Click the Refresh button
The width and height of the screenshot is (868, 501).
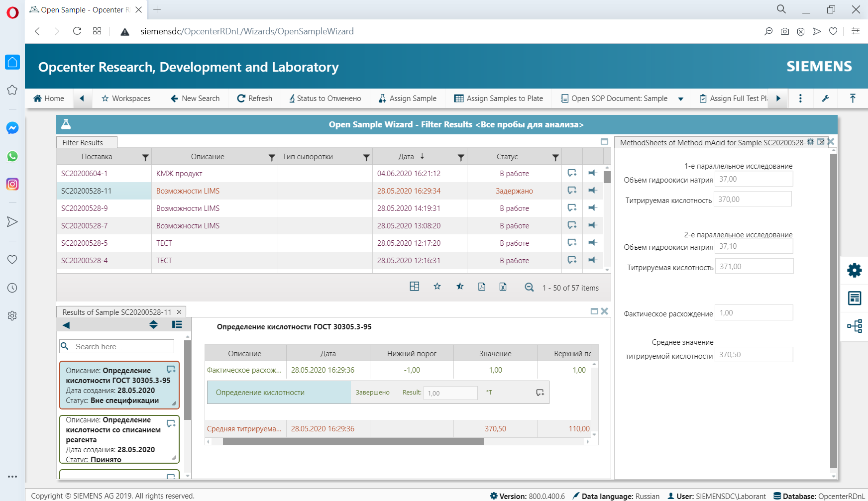pos(255,99)
